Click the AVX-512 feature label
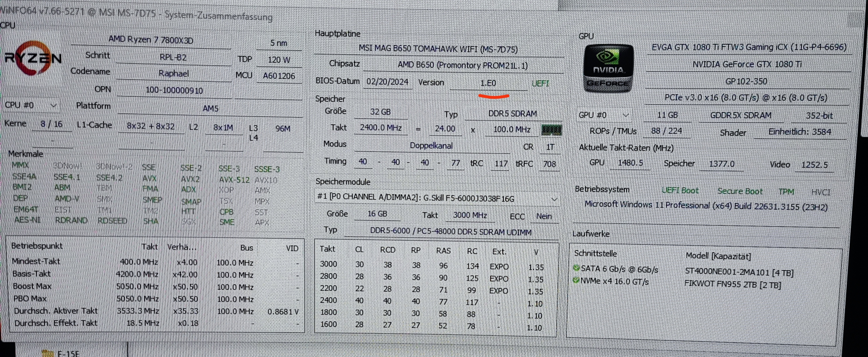 coord(235,180)
